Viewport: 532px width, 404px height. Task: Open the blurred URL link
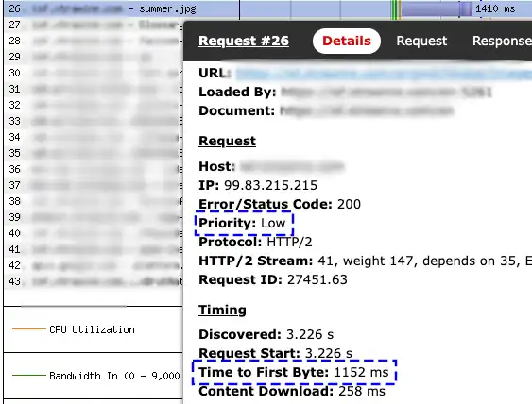[384, 74]
